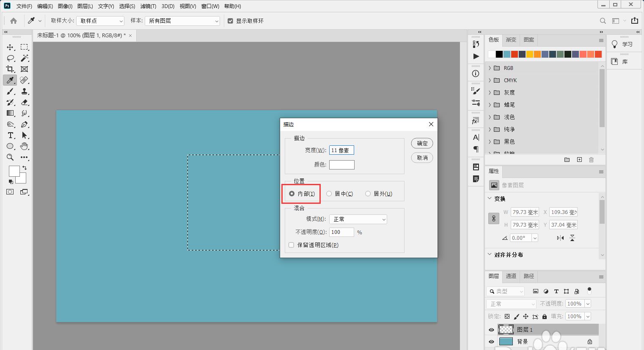This screenshot has height=350, width=644.
Task: Expand the RGB swatch folder
Action: 490,68
